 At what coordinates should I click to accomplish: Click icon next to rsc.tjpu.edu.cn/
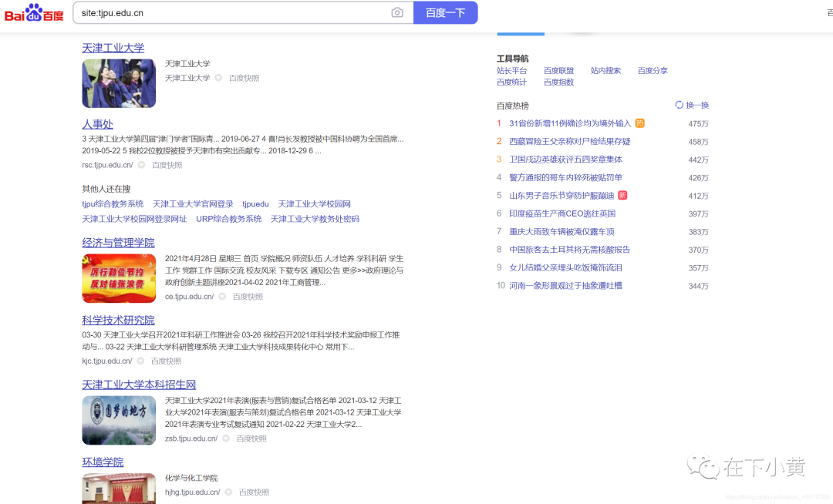(141, 165)
